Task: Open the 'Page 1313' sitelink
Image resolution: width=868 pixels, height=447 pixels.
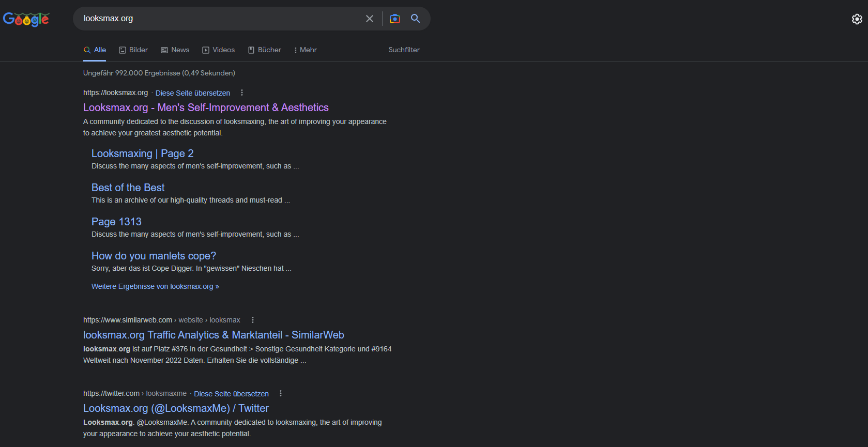Action: [x=116, y=222]
